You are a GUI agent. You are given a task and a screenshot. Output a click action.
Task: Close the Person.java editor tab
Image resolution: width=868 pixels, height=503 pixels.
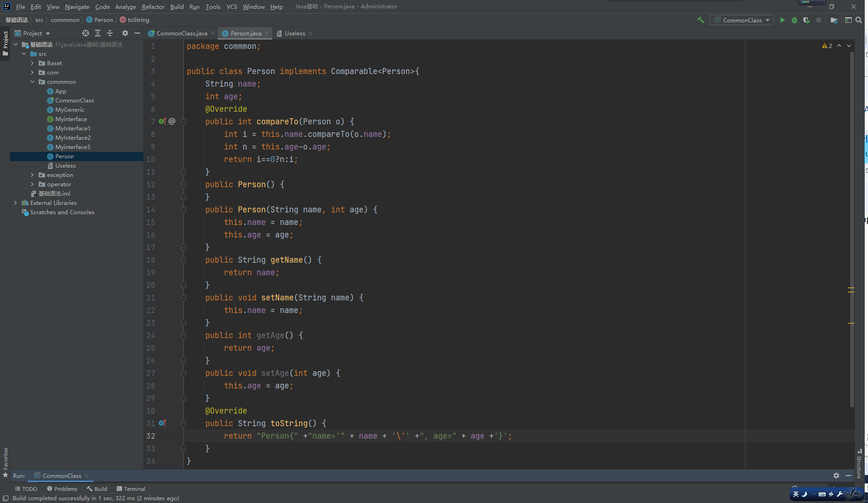click(267, 33)
